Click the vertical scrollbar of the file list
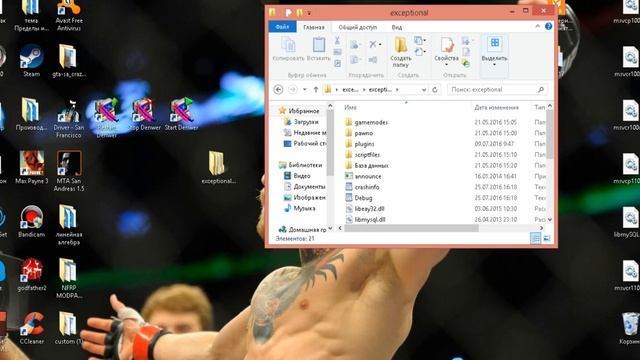 tap(549, 135)
